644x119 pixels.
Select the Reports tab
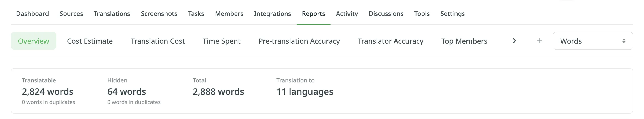(314, 13)
